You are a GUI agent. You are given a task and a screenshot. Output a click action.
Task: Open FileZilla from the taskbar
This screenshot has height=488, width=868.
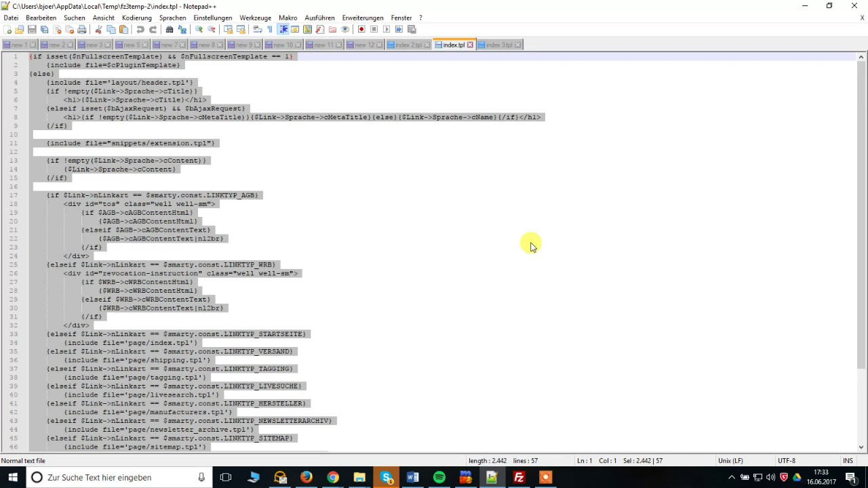[x=519, y=477]
